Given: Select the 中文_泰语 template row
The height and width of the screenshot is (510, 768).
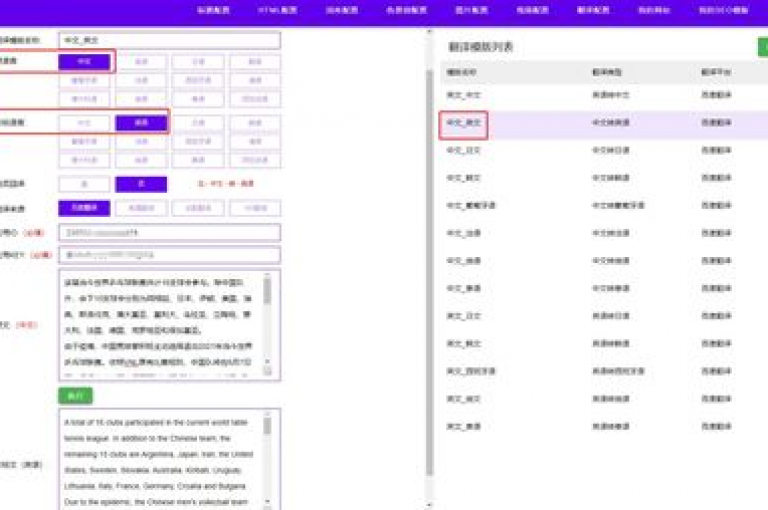Looking at the screenshot, I should (604, 288).
